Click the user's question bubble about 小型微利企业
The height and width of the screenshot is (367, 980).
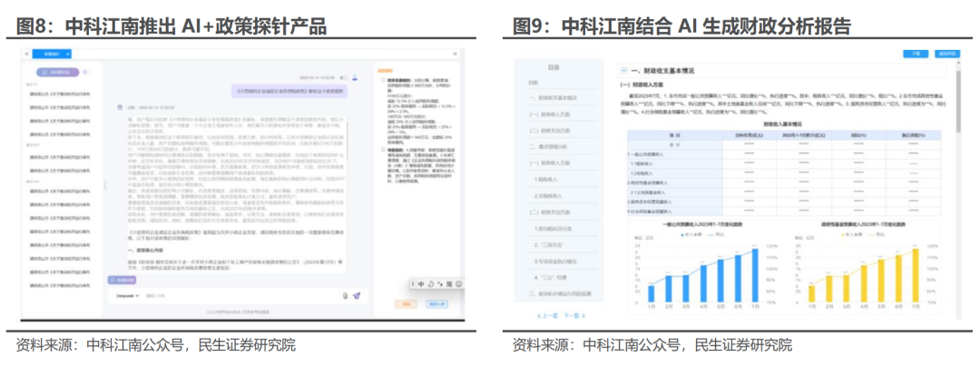pos(289,91)
